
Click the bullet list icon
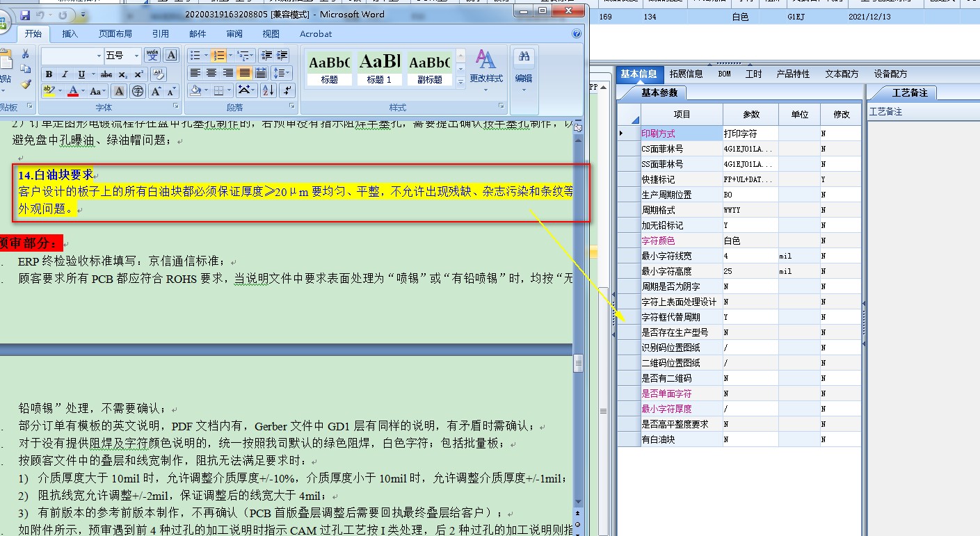pyautogui.click(x=195, y=56)
